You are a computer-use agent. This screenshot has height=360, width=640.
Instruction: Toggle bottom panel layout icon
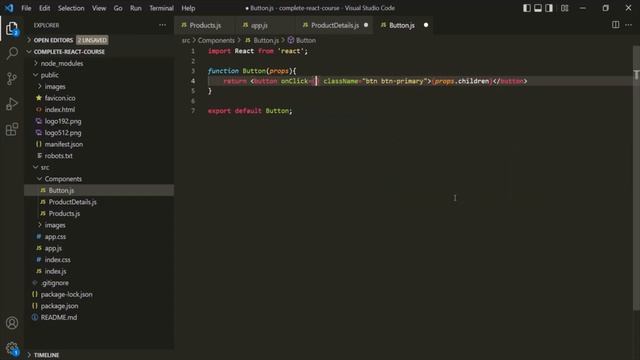[538, 8]
